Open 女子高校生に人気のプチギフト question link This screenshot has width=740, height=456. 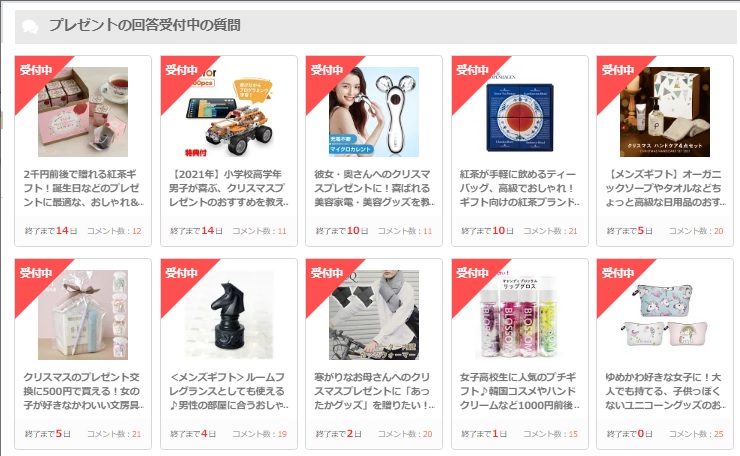pos(520,391)
